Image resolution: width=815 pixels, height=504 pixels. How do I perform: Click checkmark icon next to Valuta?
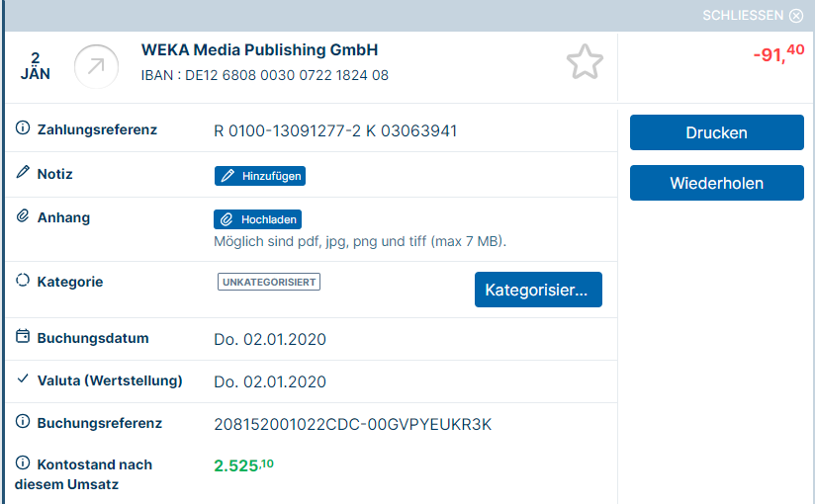point(23,378)
